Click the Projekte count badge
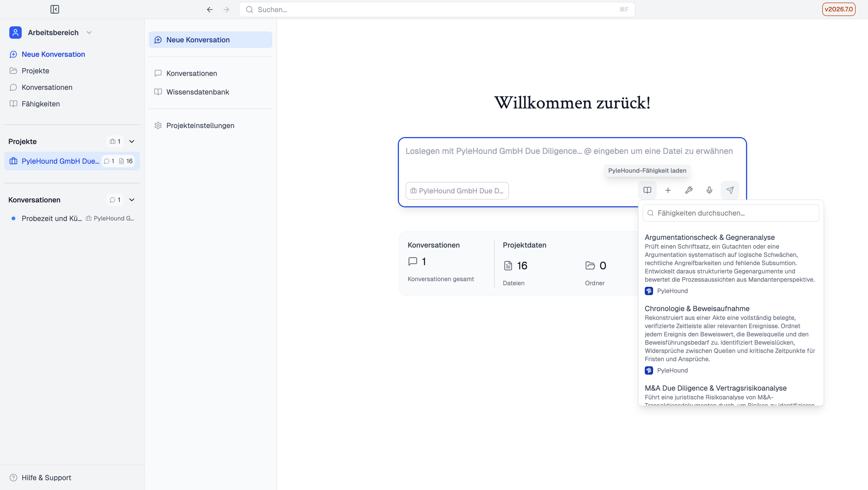Viewport: 868px width, 490px height. (115, 141)
